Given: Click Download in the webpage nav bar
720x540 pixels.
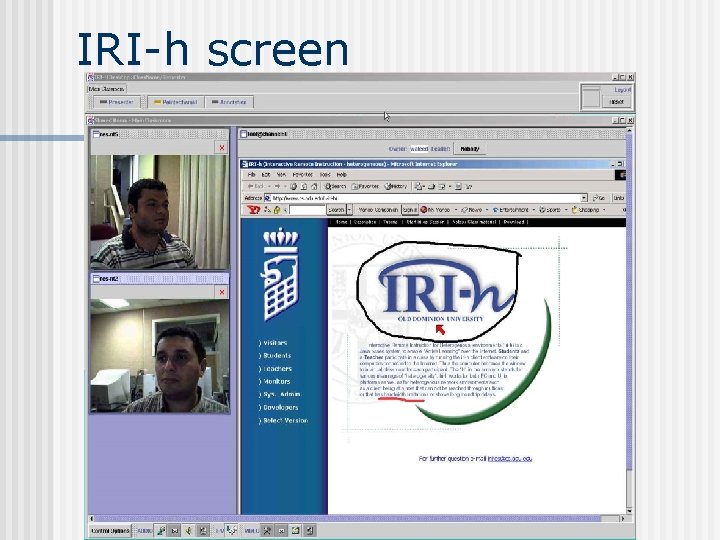Looking at the screenshot, I should click(x=513, y=222).
